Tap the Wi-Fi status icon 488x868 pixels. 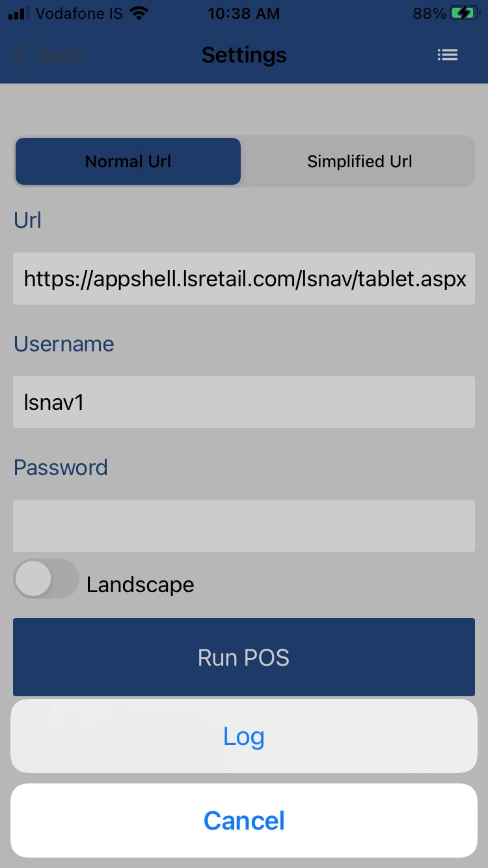tap(139, 14)
